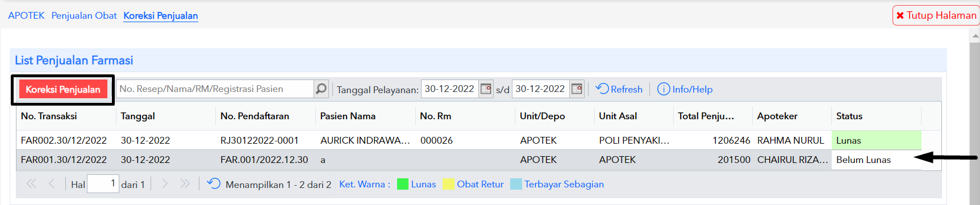Click Menampilkan 1 - 2 dari 2 text
The width and height of the screenshot is (980, 205).
point(278,184)
